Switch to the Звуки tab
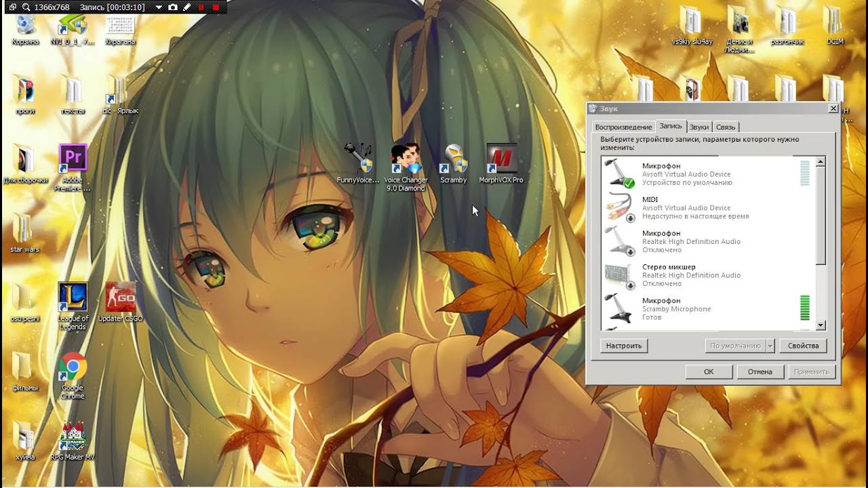 coord(699,127)
